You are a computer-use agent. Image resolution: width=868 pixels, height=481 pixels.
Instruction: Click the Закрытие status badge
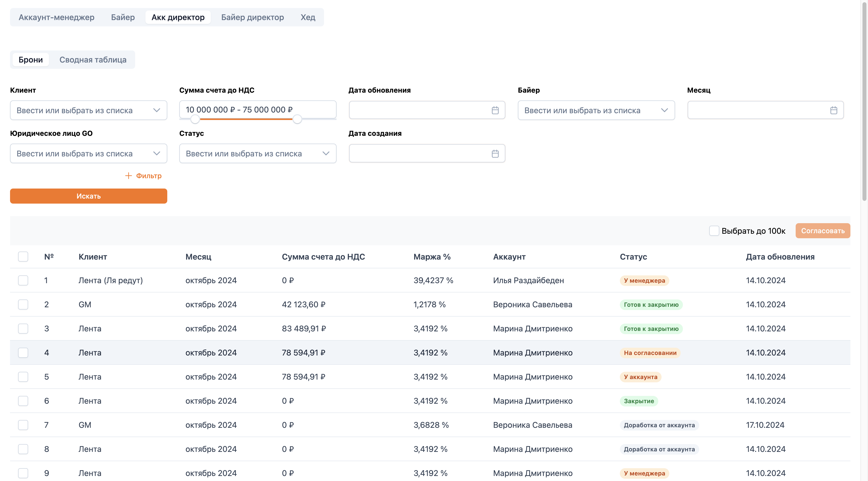pos(639,401)
